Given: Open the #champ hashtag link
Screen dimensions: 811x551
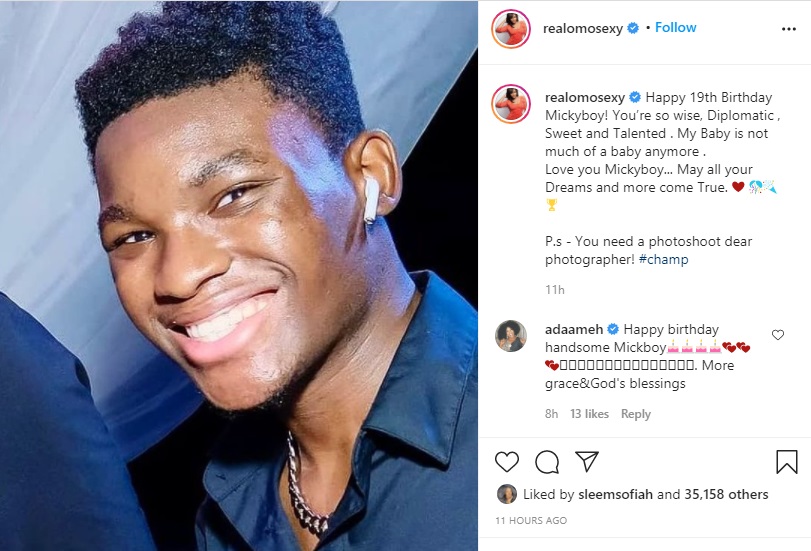Looking at the screenshot, I should coord(663,259).
